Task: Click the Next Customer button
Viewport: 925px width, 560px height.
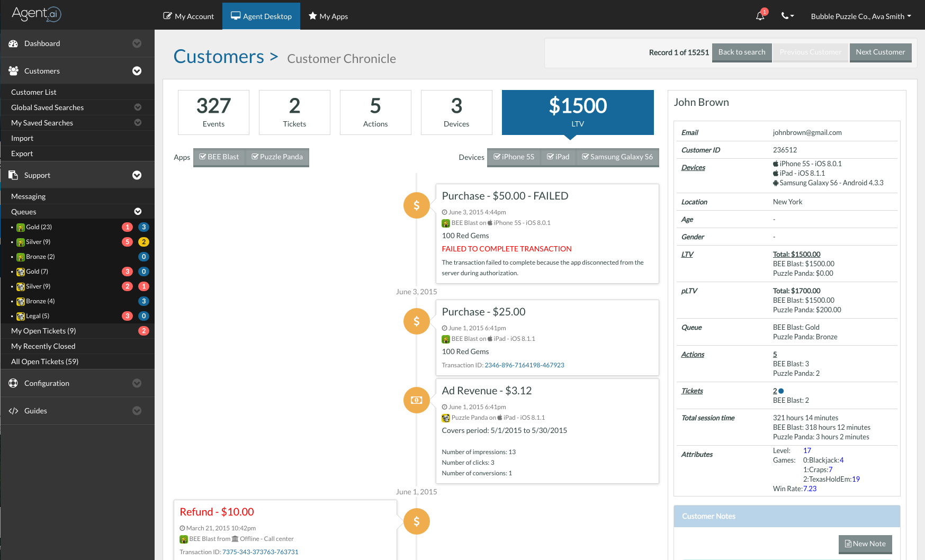Action: pos(881,52)
